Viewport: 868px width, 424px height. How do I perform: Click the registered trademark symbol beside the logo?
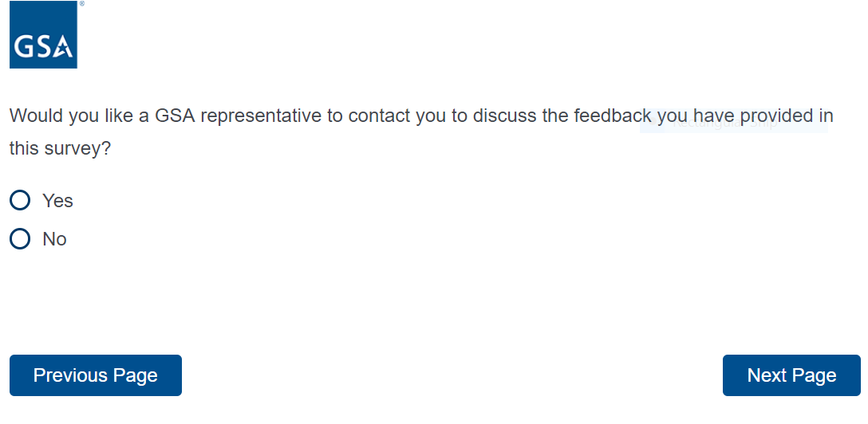coord(81,4)
